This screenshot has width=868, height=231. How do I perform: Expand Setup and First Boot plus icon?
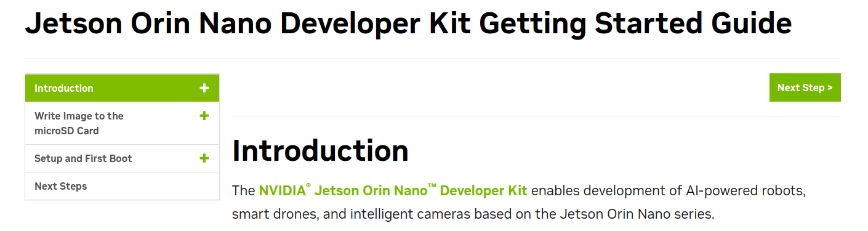pos(204,158)
